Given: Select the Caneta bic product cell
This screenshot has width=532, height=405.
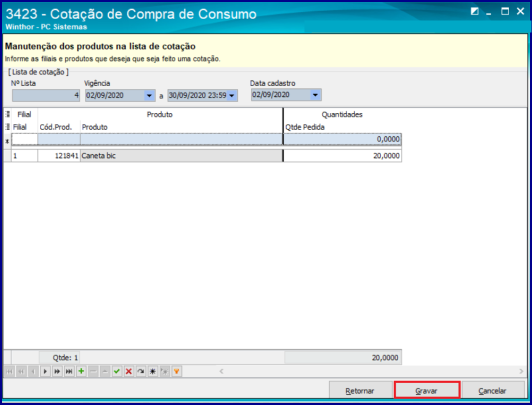Looking at the screenshot, I should pos(181,156).
